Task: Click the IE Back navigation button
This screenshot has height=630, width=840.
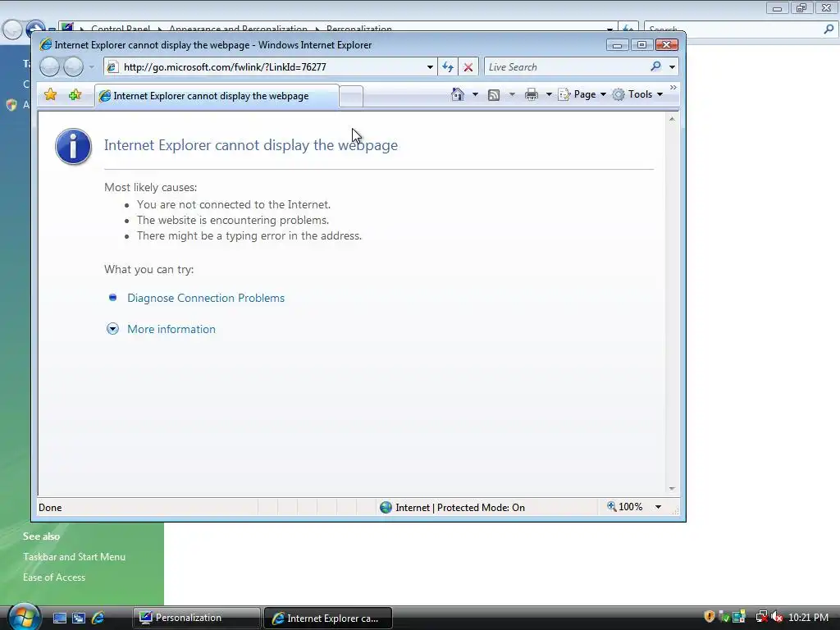Action: (x=49, y=67)
